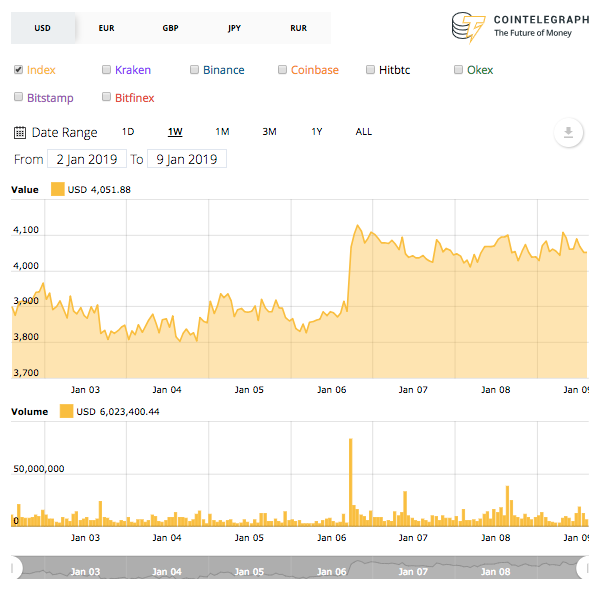The height and width of the screenshot is (591, 601).
Task: Check the Okex checkbox
Action: coord(458,69)
